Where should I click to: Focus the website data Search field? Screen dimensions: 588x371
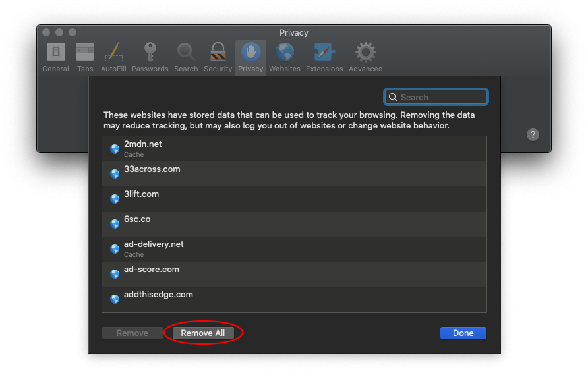click(436, 97)
